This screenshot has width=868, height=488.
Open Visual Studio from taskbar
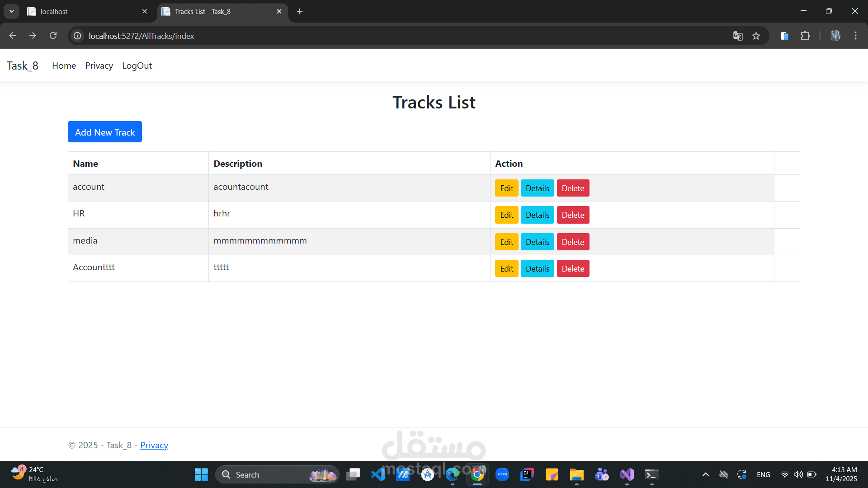(x=627, y=474)
